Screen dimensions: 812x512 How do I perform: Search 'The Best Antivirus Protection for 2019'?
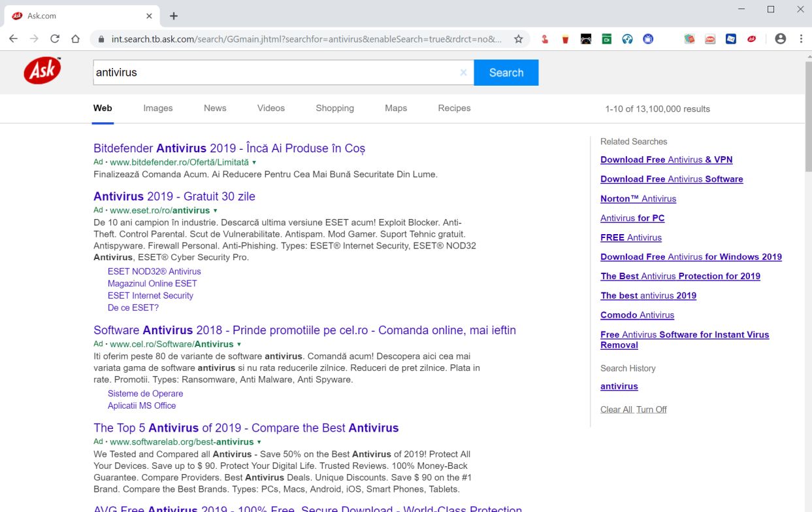(x=680, y=276)
